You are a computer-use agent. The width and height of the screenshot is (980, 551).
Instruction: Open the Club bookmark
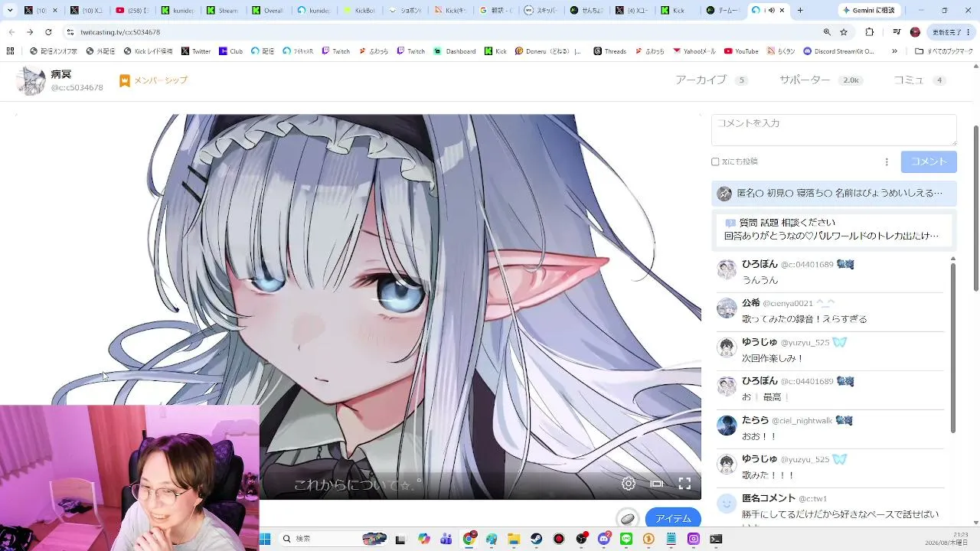click(231, 51)
